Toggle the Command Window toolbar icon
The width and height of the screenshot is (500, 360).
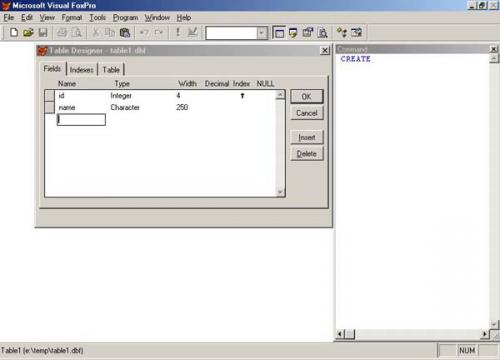(x=279, y=33)
